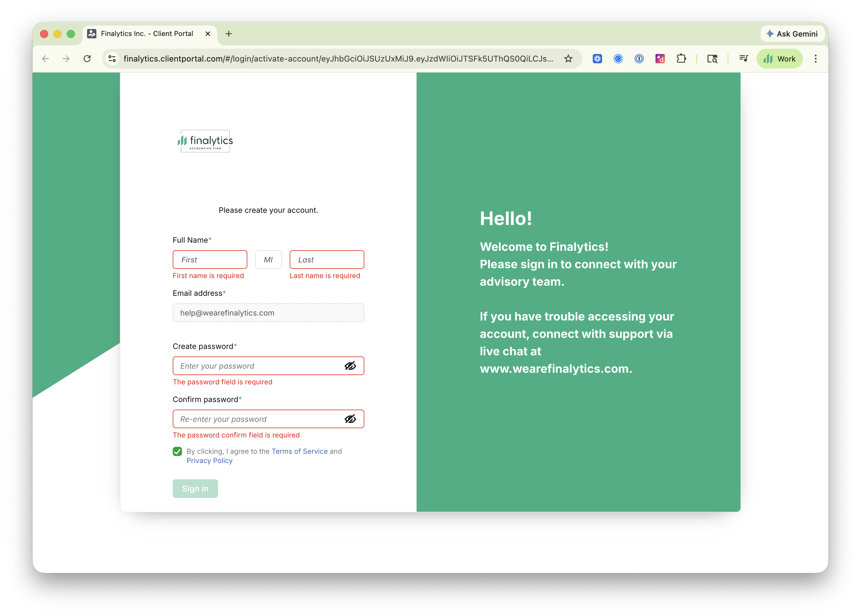
Task: Click the Ask Gemini button
Action: coord(792,34)
